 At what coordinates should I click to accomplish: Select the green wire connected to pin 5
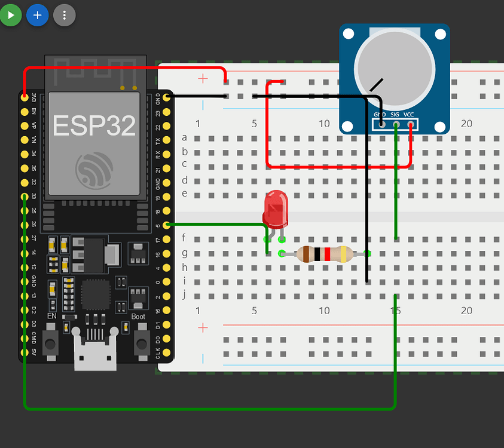[x=215, y=225]
